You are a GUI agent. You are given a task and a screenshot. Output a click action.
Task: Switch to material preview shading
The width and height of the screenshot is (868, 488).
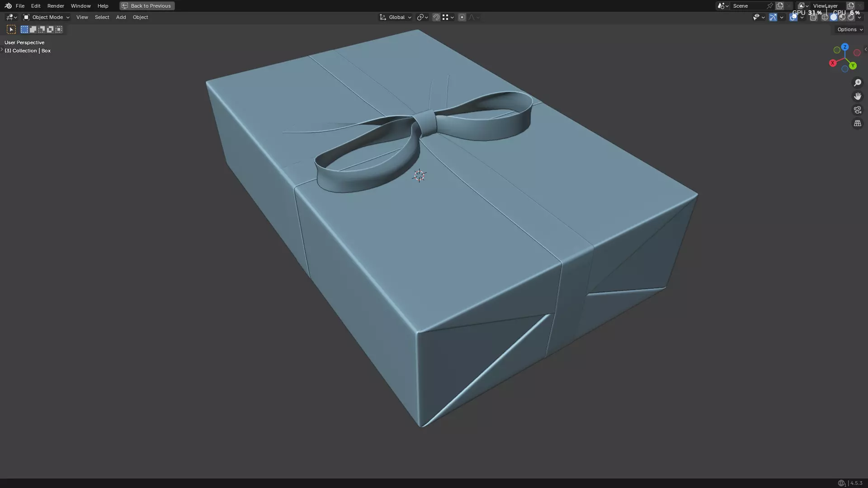842,17
